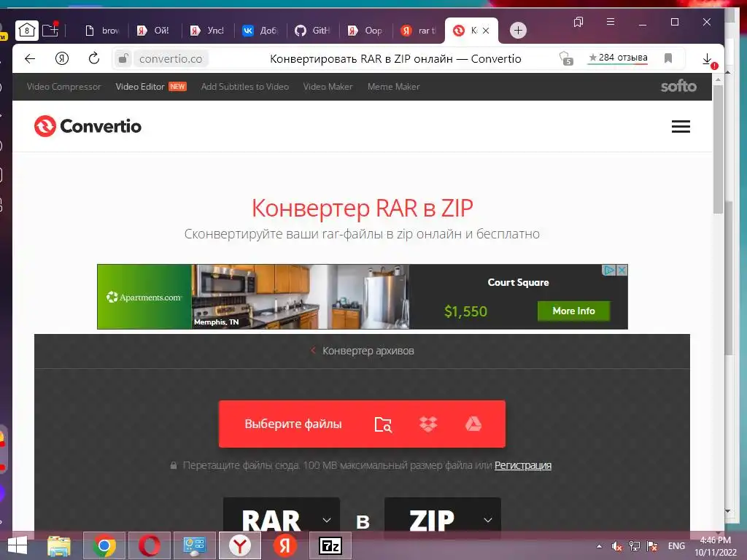This screenshot has width=747, height=560.
Task: Open the Convertio site hamburger menu
Action: 681,126
